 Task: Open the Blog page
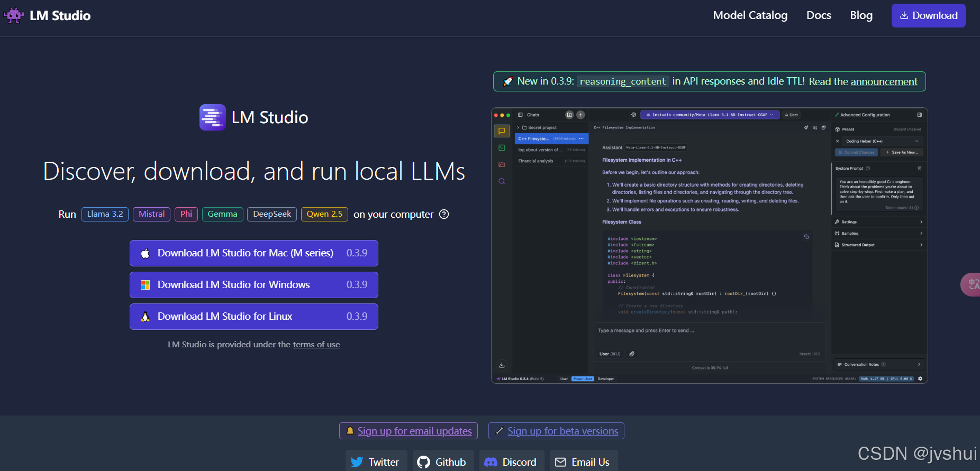861,15
